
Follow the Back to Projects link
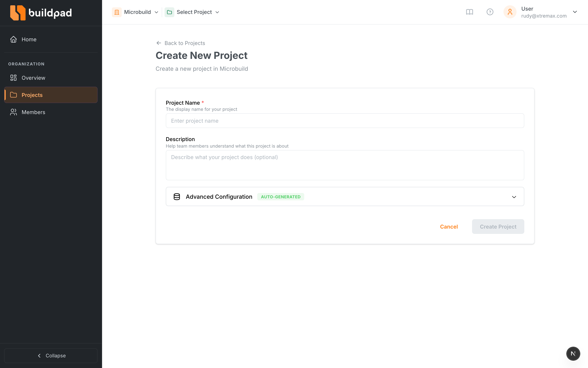point(180,43)
